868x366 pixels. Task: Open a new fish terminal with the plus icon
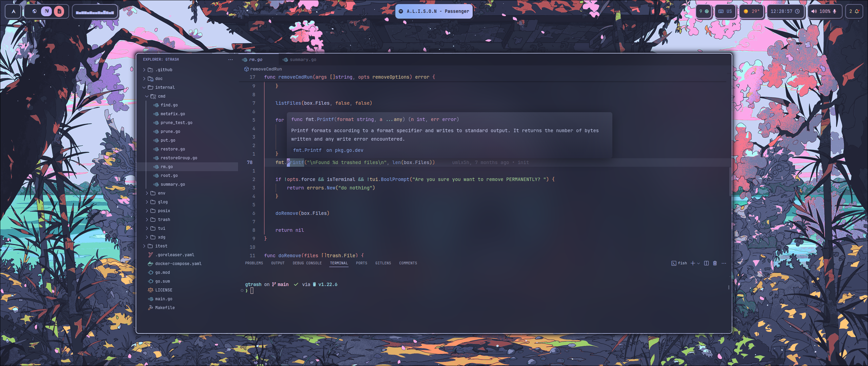point(693,263)
